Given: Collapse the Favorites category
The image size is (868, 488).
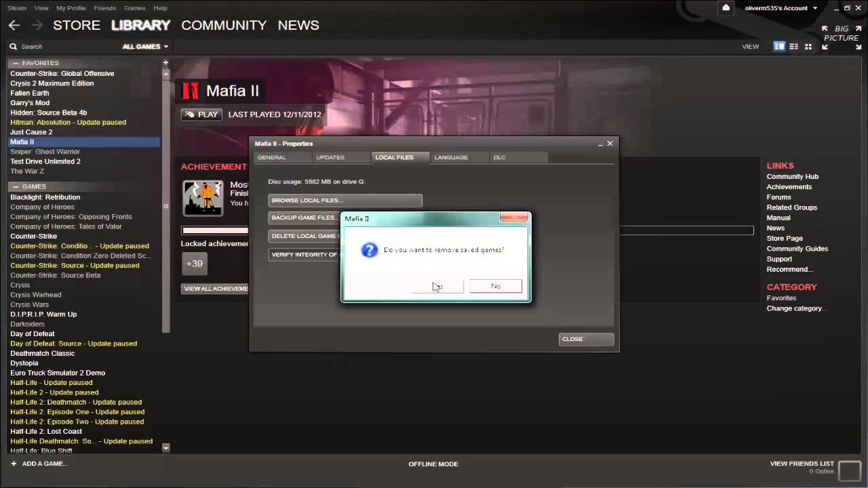Looking at the screenshot, I should tap(16, 63).
